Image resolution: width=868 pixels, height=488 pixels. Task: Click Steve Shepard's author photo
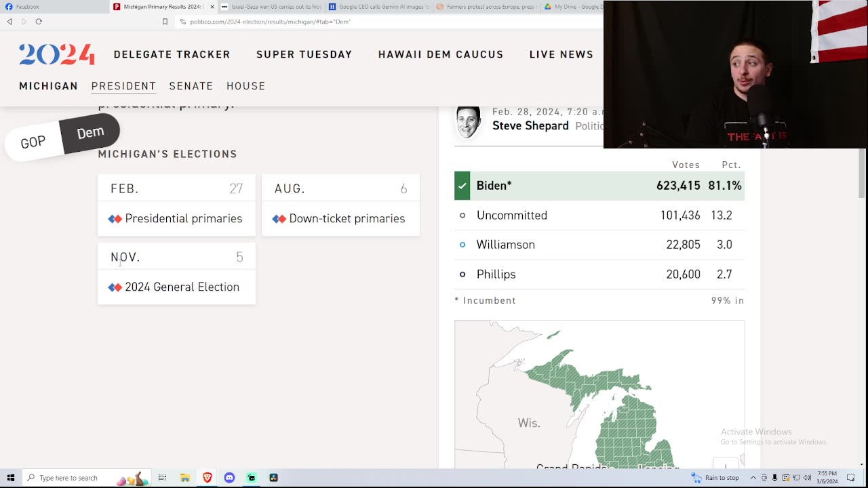click(x=468, y=122)
